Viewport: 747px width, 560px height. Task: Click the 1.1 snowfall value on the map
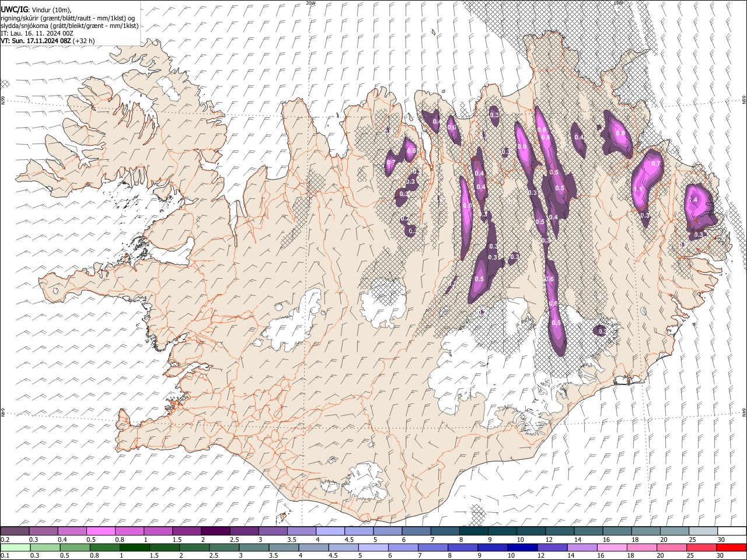coord(638,190)
